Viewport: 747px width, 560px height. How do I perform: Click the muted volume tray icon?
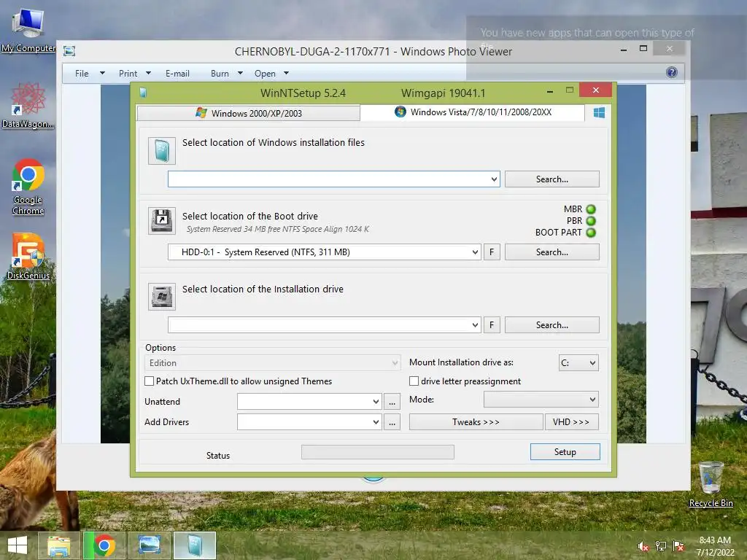(643, 546)
